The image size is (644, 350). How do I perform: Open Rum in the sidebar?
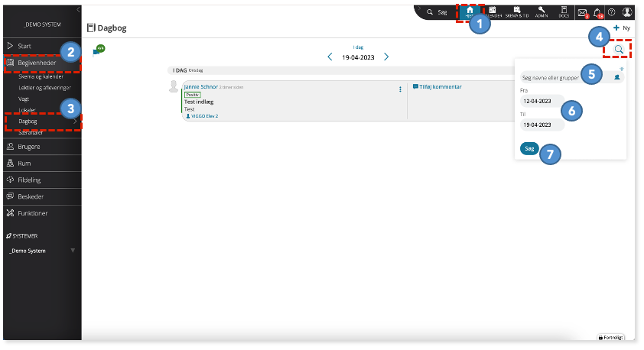(42, 164)
